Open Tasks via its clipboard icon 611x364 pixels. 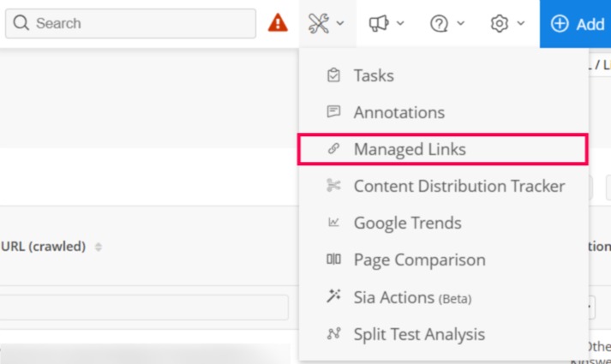(x=334, y=75)
